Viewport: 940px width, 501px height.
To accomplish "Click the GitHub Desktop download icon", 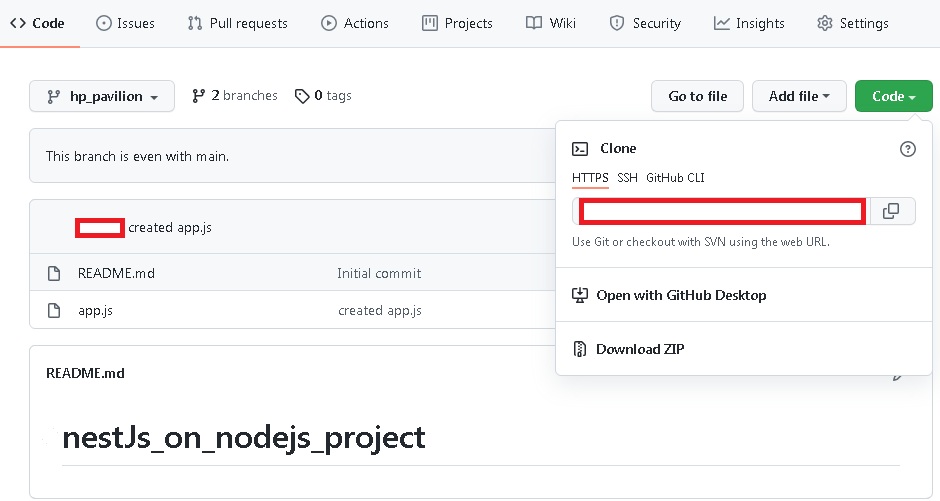I will [x=580, y=295].
